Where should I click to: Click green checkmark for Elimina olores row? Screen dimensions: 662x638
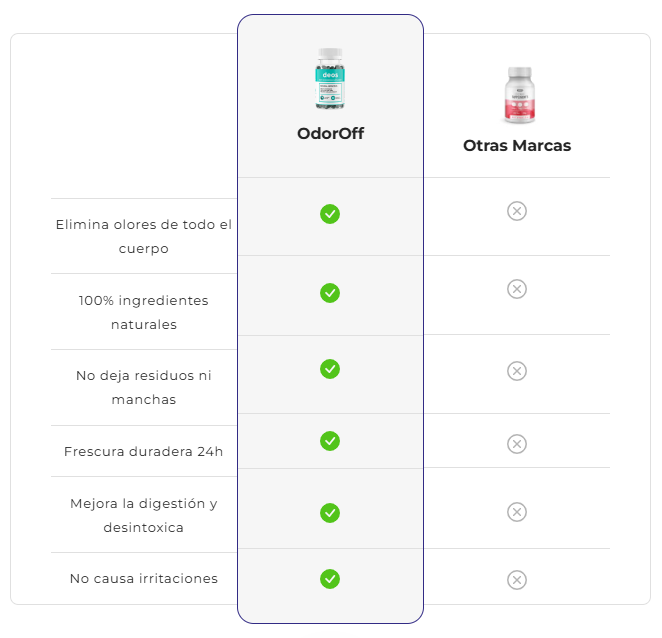point(330,214)
